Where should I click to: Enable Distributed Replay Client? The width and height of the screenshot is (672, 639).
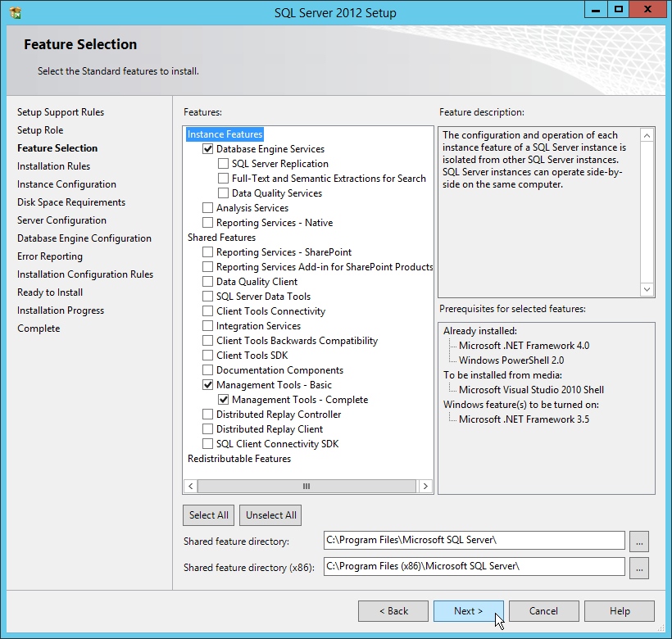(207, 429)
